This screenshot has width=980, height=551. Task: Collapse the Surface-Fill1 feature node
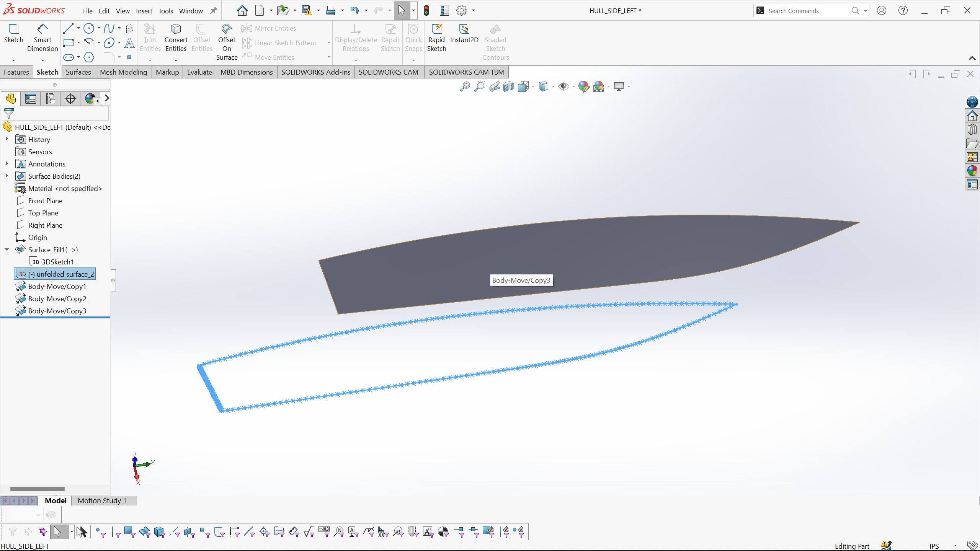pos(7,249)
